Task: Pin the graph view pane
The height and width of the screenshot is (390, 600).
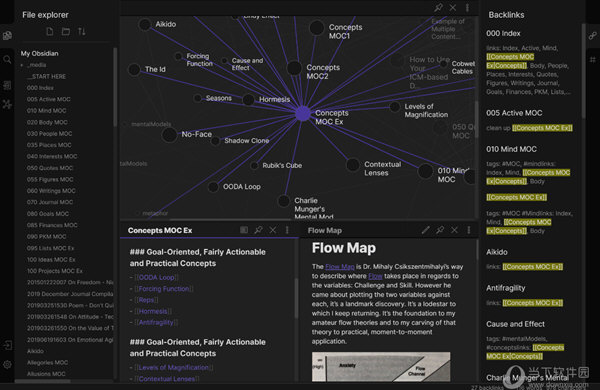Action: click(x=439, y=7)
